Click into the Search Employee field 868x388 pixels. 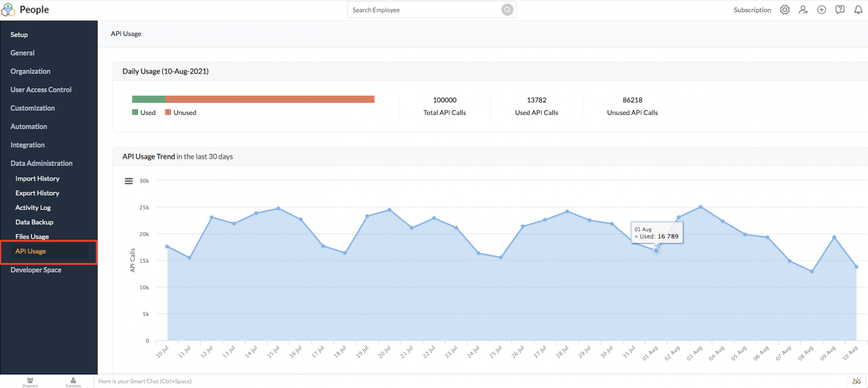423,10
